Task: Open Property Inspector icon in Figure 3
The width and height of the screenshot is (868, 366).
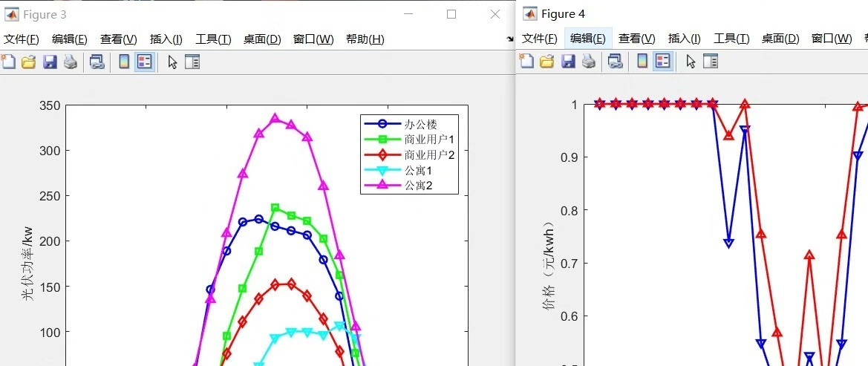Action: tap(192, 62)
